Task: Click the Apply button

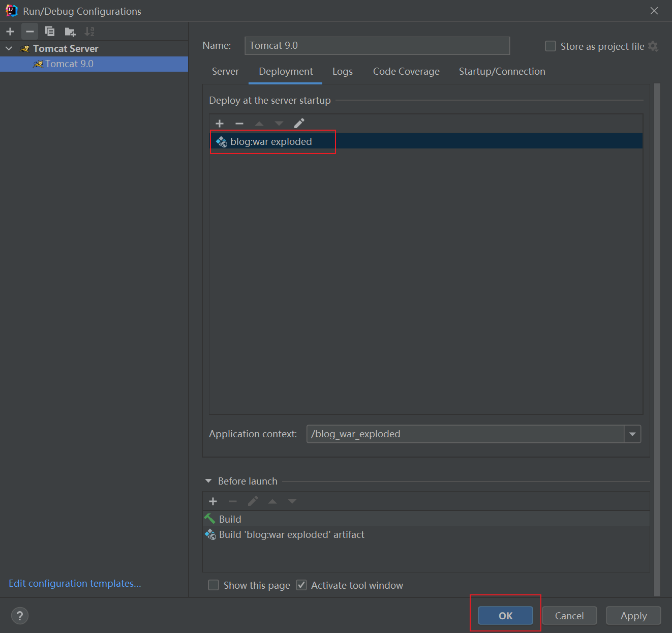Action: point(633,616)
